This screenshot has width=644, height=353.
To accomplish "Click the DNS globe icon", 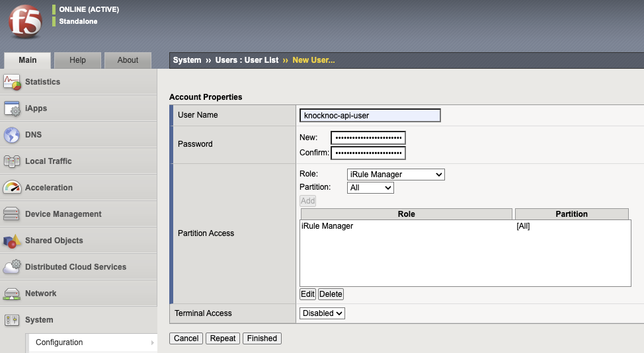I will (x=12, y=135).
